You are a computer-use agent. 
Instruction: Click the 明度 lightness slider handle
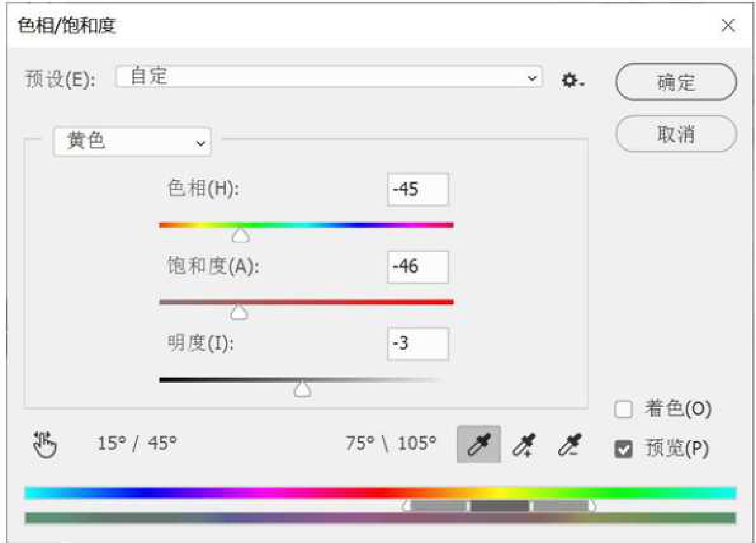point(303,389)
